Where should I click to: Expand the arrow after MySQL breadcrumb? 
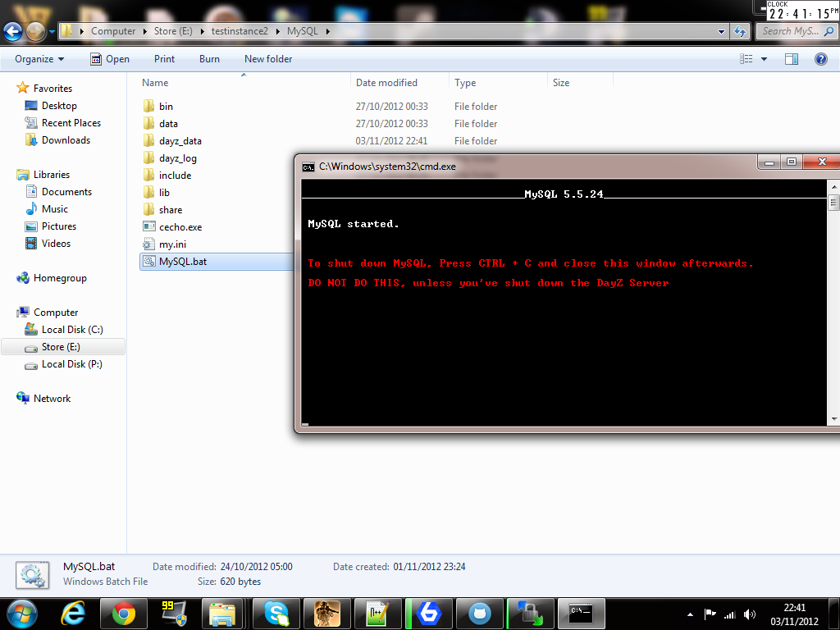[327, 32]
